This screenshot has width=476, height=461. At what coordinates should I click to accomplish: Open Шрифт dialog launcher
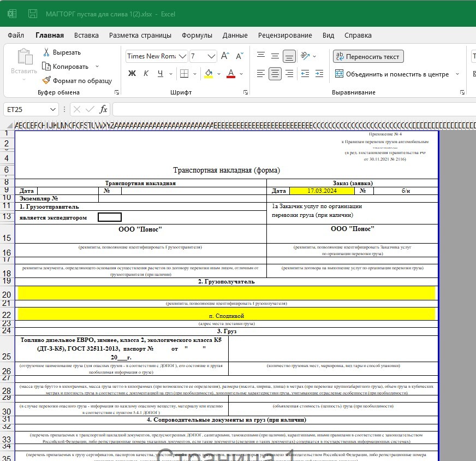coord(246,92)
